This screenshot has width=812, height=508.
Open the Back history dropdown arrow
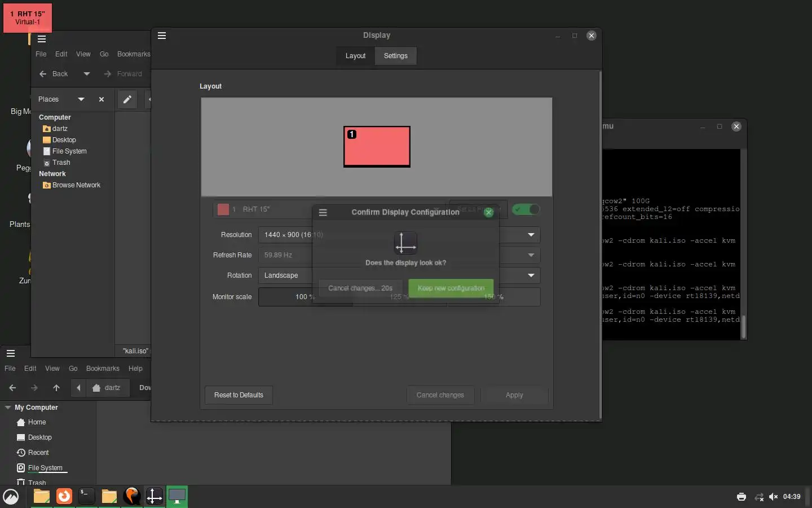[x=86, y=74]
